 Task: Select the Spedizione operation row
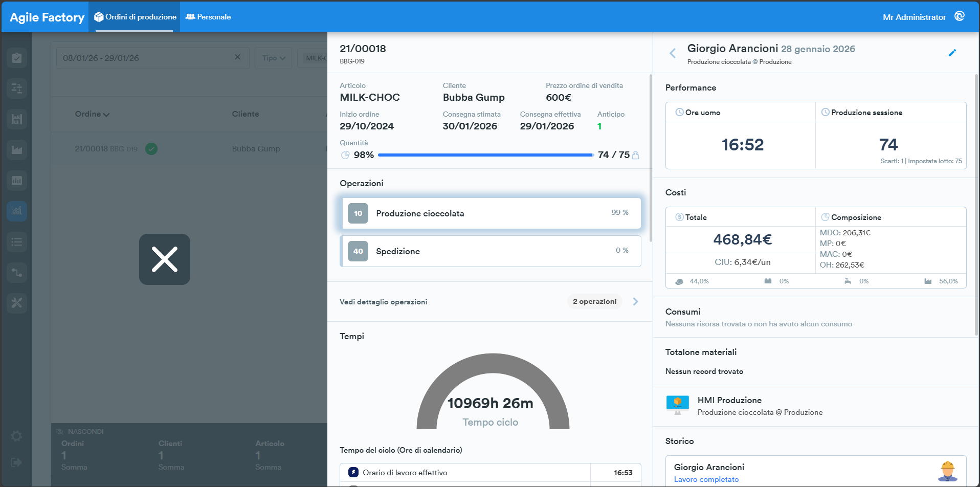click(490, 251)
